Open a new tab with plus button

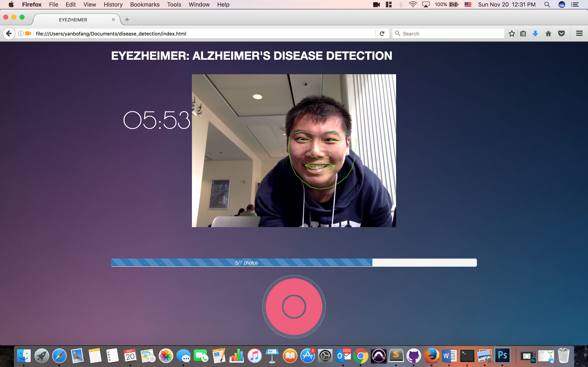(x=127, y=20)
